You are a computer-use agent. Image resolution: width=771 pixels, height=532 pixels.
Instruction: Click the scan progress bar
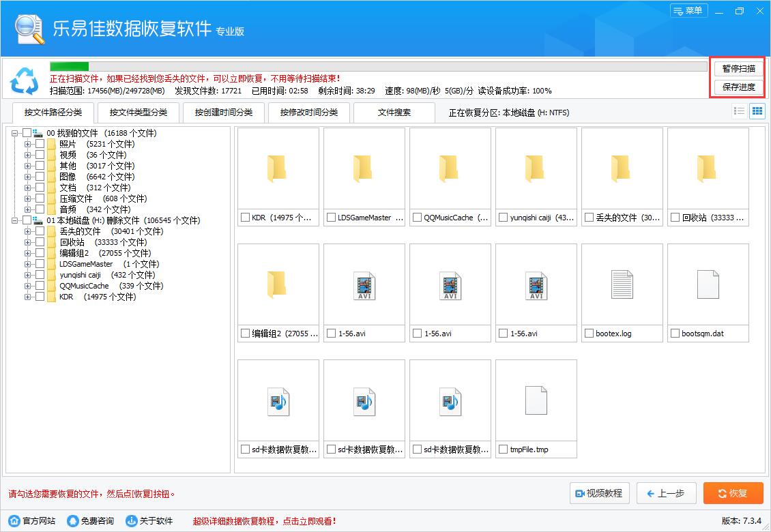click(x=378, y=67)
